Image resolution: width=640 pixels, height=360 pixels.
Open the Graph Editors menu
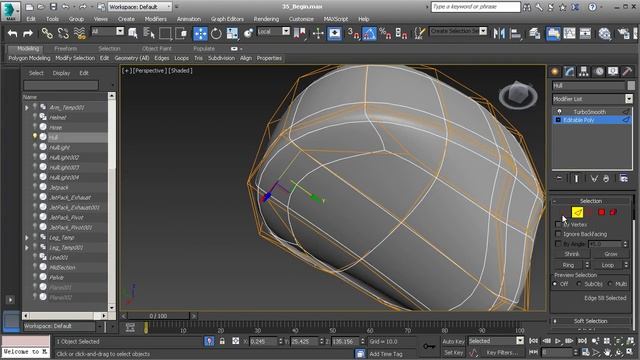coord(227,19)
